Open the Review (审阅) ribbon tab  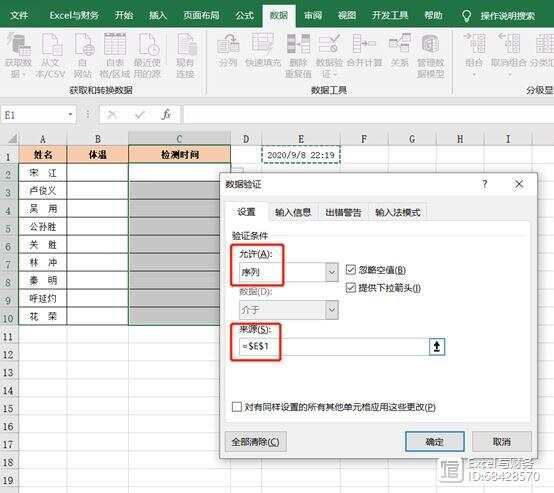pos(313,15)
